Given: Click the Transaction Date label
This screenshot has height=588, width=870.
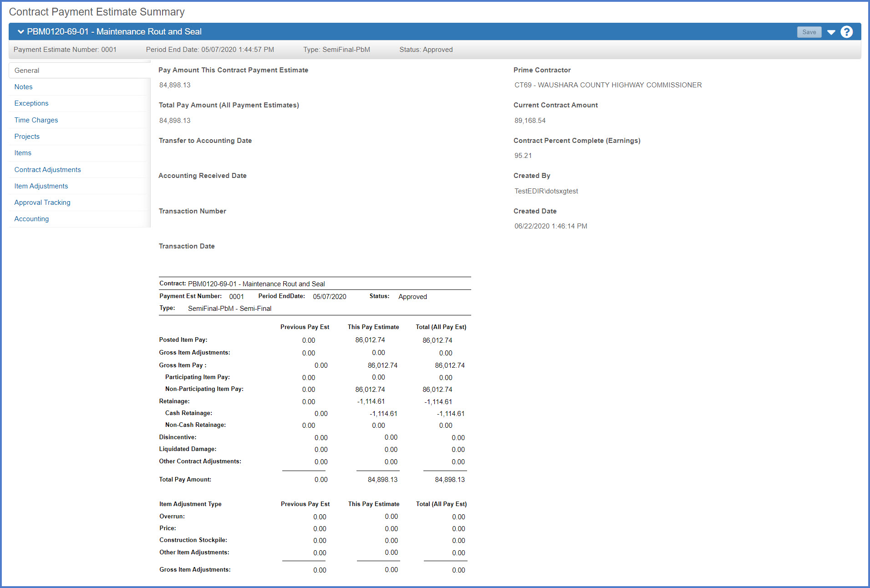Looking at the screenshot, I should point(187,246).
